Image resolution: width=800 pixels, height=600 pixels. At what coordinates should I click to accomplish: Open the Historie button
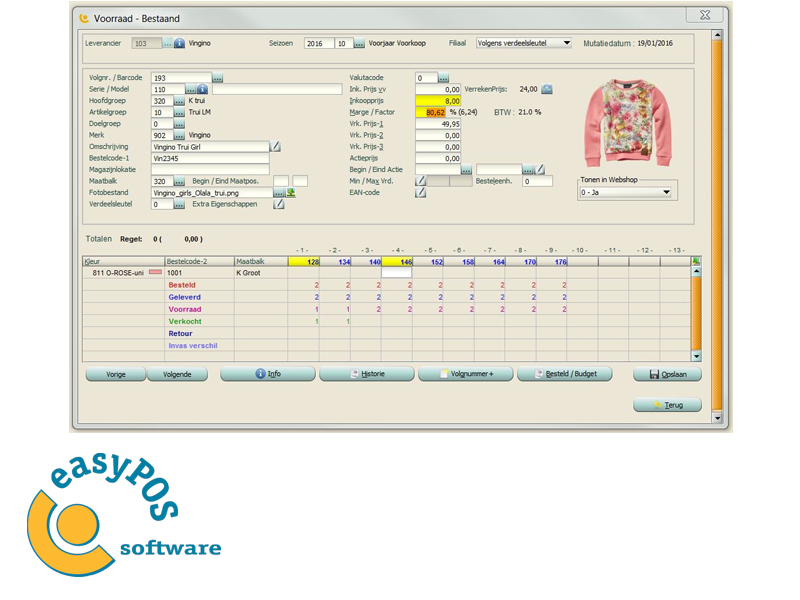pyautogui.click(x=367, y=373)
